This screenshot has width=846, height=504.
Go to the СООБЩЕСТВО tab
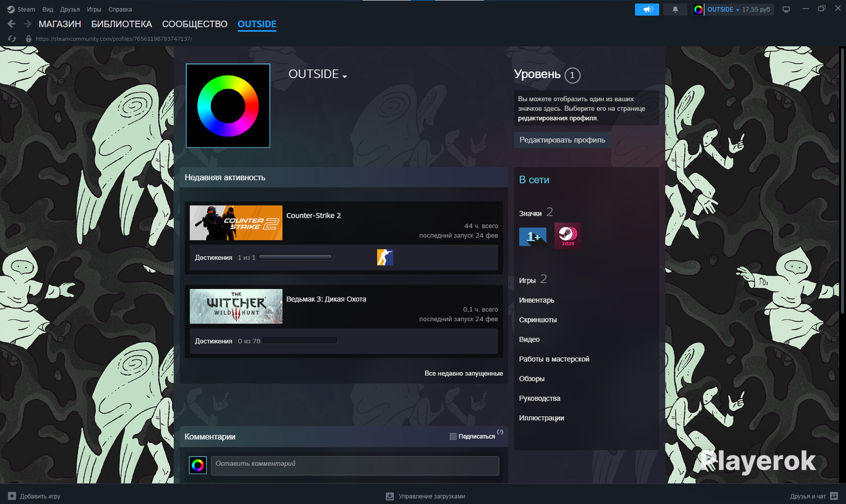(x=195, y=24)
